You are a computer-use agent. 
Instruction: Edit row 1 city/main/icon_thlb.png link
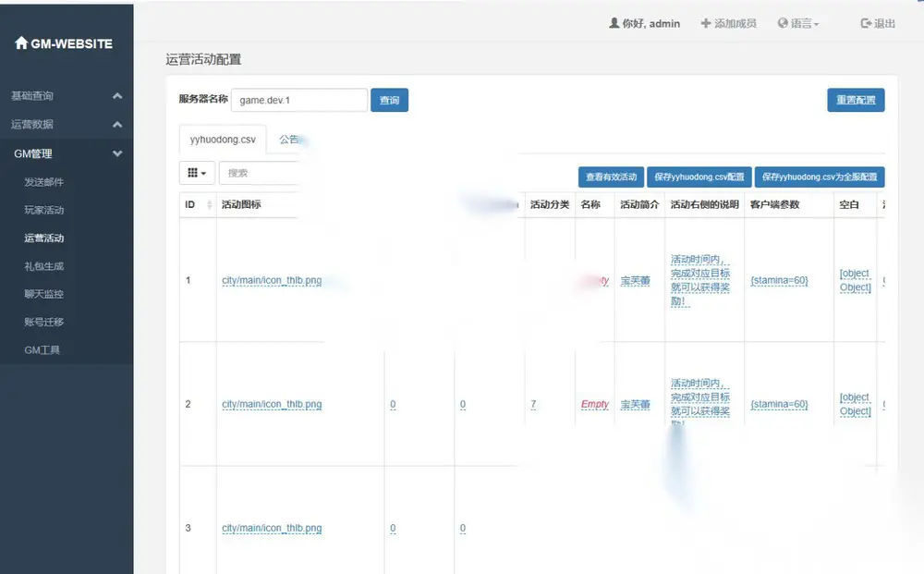pyautogui.click(x=272, y=280)
